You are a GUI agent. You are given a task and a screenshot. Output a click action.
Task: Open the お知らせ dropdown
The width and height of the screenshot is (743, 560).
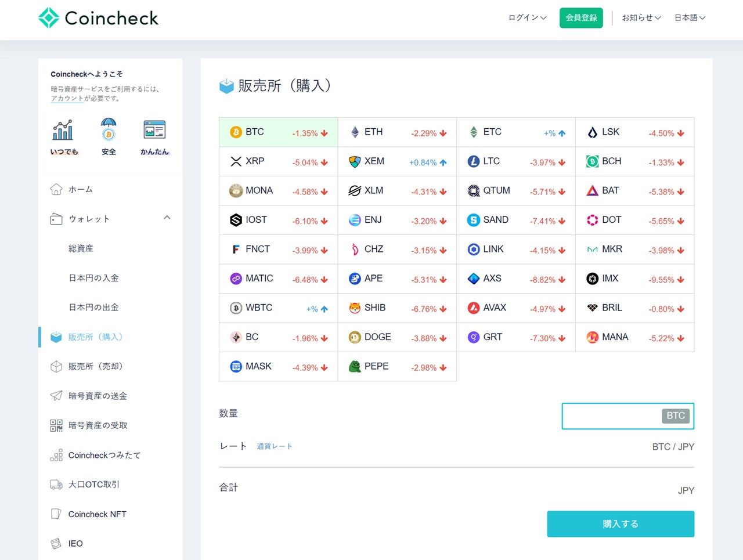pos(641,18)
